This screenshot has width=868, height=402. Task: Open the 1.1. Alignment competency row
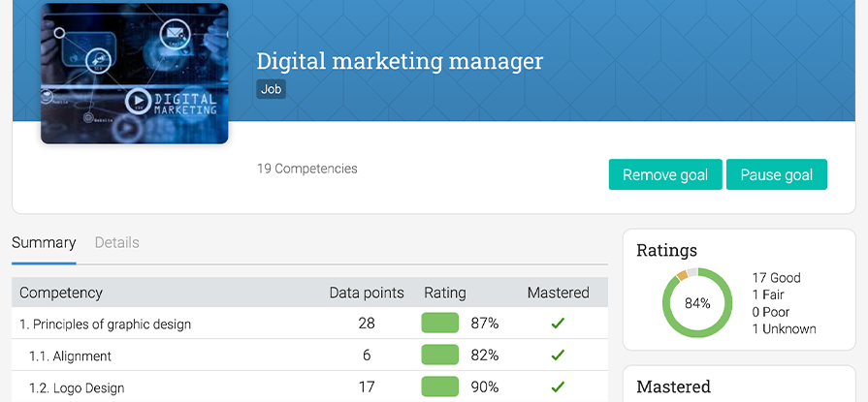pos(70,356)
